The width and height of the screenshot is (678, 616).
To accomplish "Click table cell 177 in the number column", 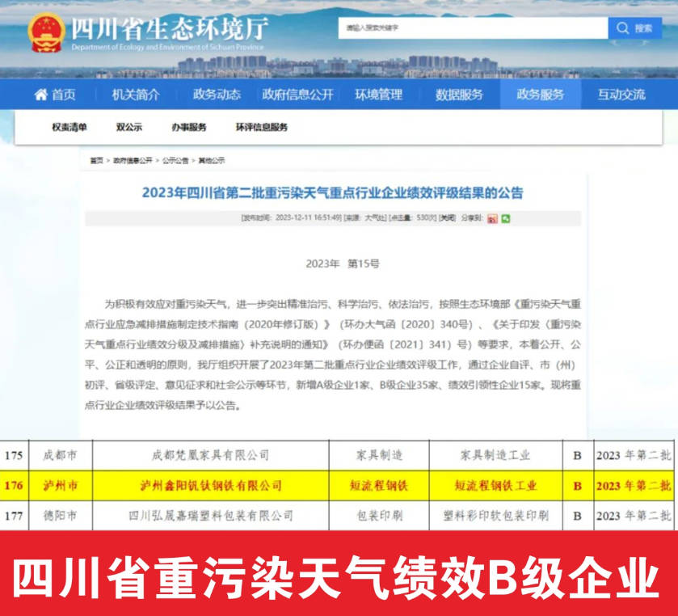I will tap(14, 516).
